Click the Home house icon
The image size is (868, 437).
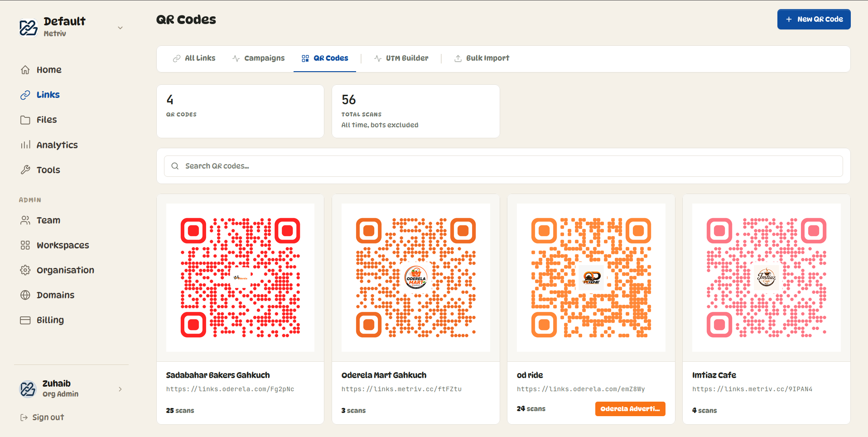tap(25, 70)
